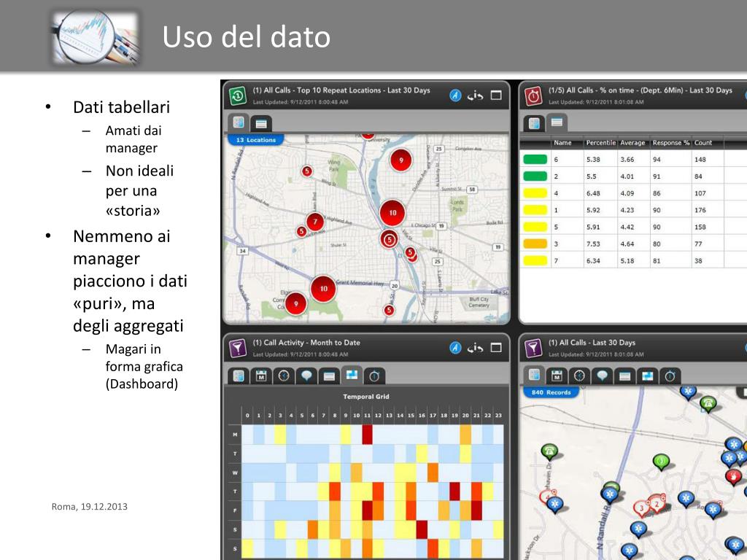Sort table by Response % column header

point(671,143)
